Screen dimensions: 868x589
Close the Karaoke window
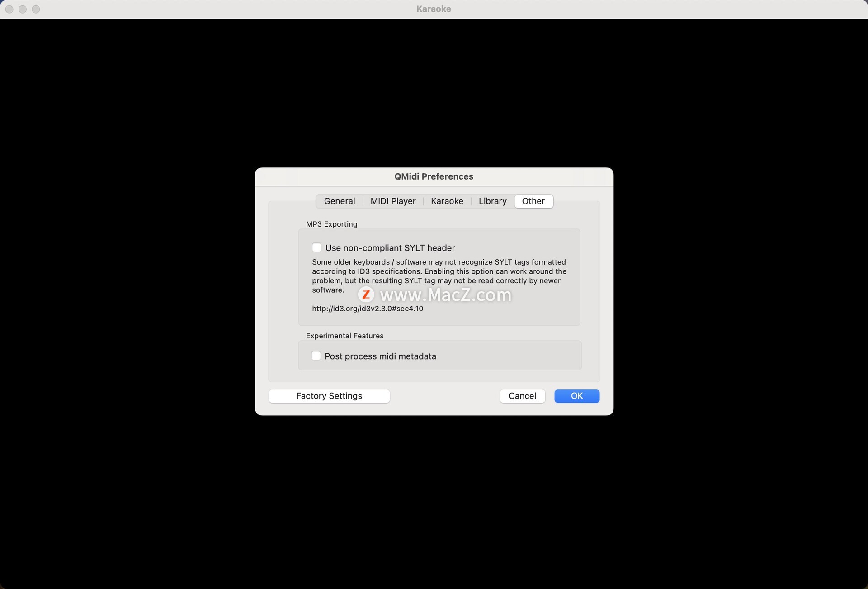9,9
